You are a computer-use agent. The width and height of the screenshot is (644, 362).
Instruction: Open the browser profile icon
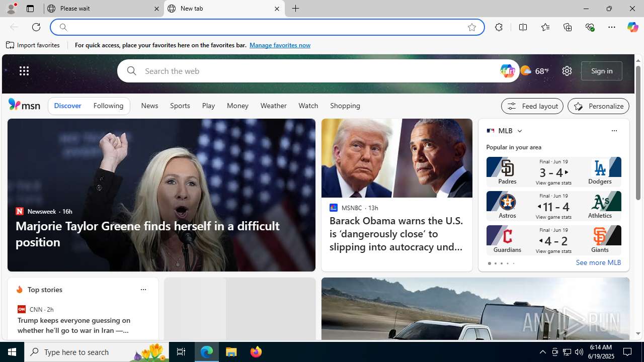(11, 9)
